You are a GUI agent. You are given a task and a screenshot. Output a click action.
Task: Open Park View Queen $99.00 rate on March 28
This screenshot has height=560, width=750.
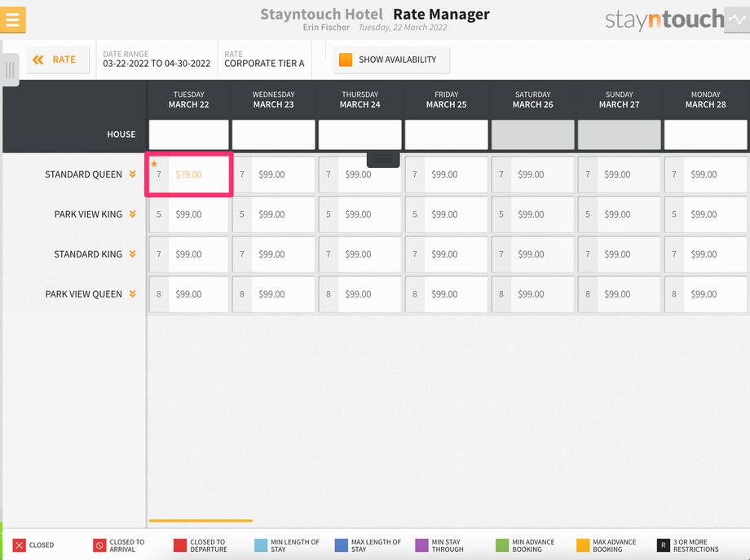[705, 294]
